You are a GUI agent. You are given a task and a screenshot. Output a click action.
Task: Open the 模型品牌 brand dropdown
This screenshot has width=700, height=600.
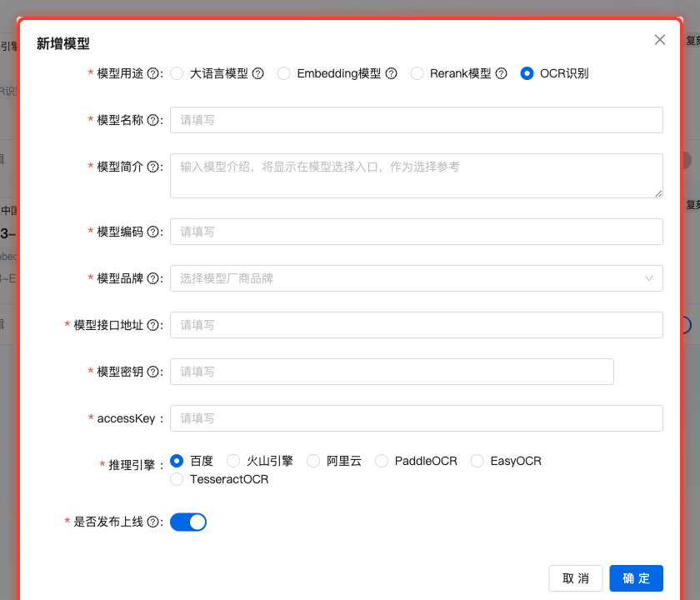tap(417, 278)
